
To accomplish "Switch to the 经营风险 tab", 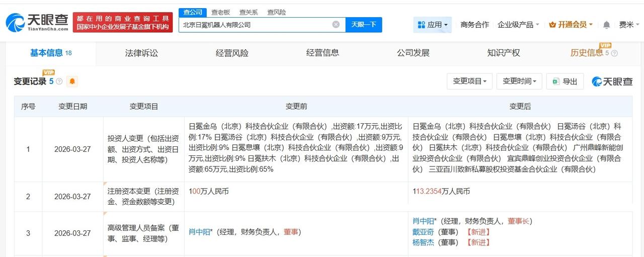I will coord(232,53).
